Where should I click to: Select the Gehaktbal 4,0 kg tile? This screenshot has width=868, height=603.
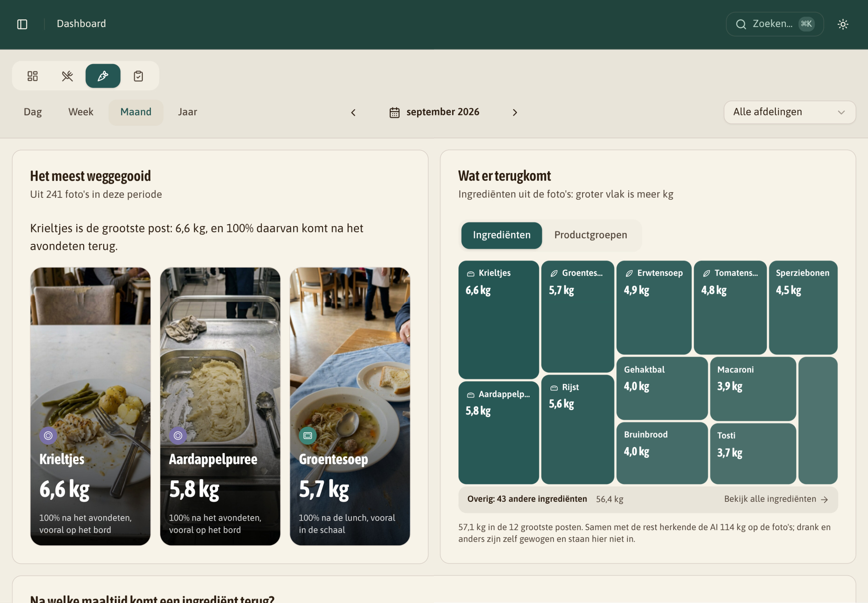(x=662, y=388)
